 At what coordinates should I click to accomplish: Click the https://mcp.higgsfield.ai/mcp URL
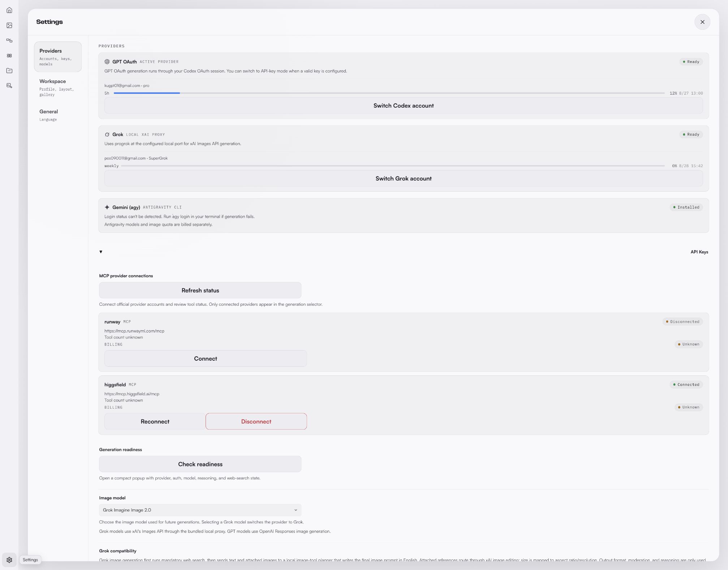point(132,394)
